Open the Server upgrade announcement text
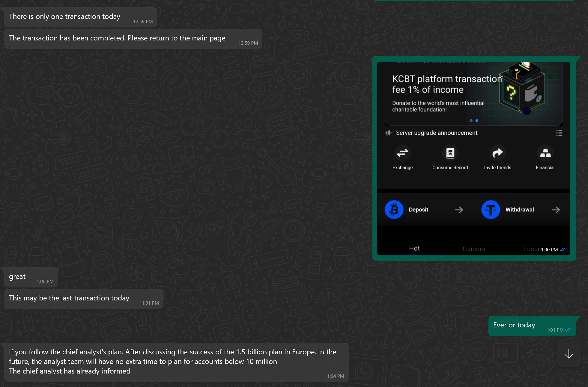 (x=437, y=133)
